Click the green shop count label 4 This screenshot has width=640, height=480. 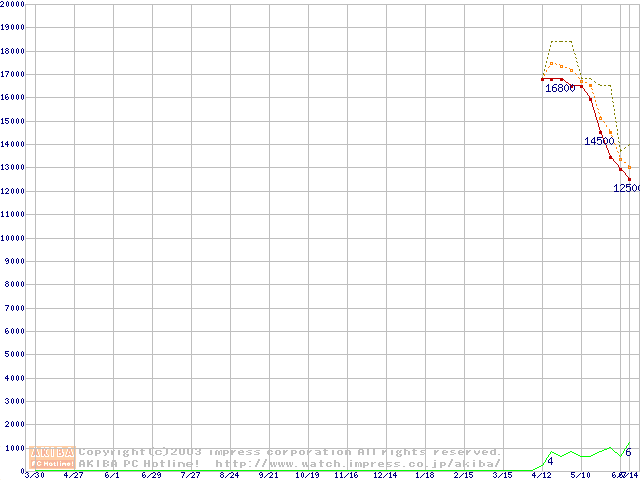[x=550, y=461]
